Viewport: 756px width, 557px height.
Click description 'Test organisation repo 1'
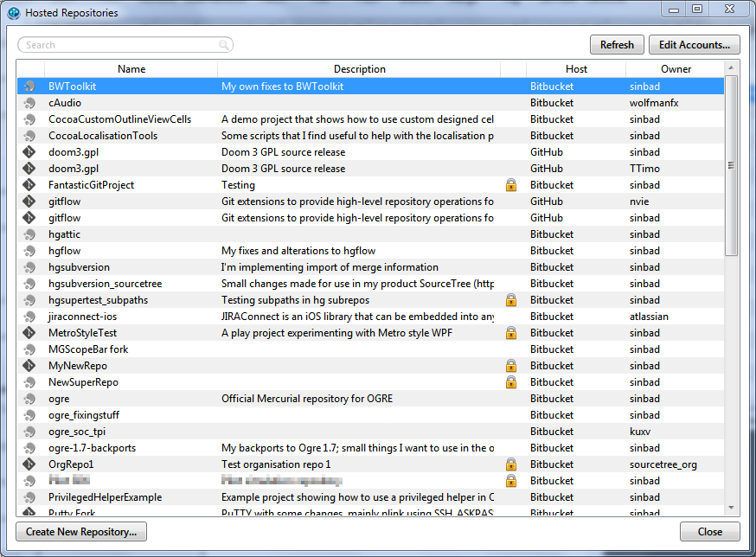tap(276, 464)
